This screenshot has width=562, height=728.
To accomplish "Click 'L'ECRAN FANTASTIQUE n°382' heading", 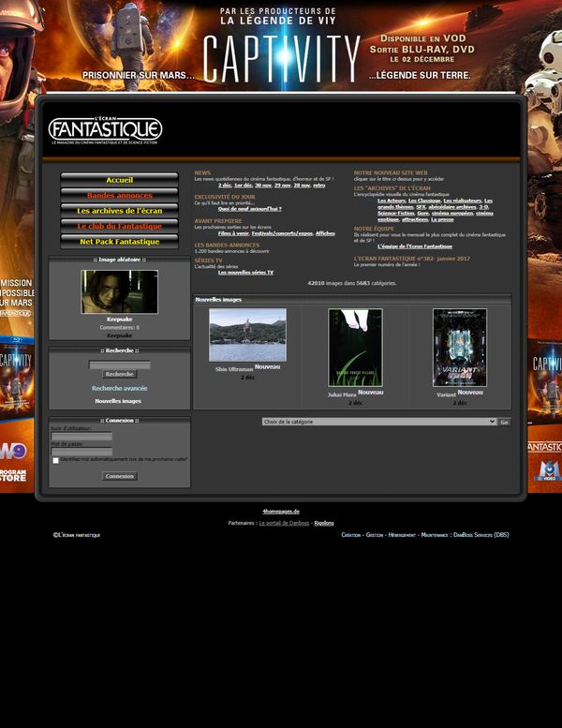I will click(x=412, y=259).
